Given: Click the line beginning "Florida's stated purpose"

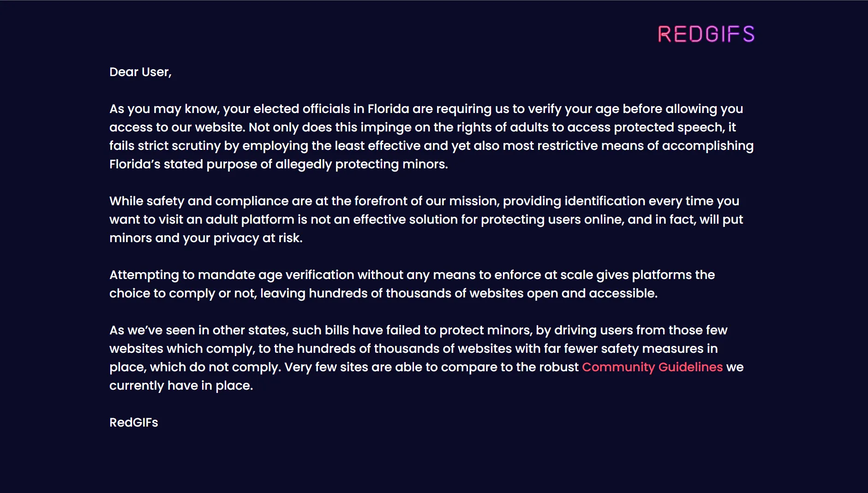Looking at the screenshot, I should [278, 164].
